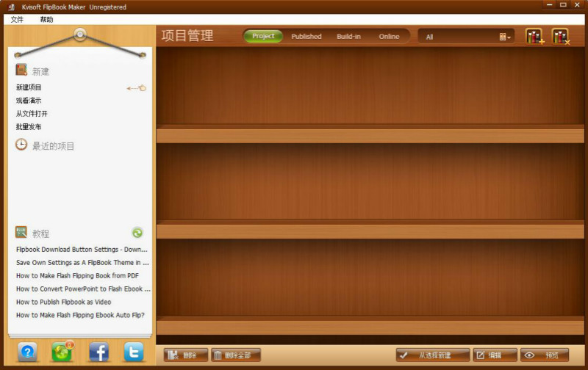Open the 文件 menu
Image resolution: width=588 pixels, height=370 pixels.
[17, 19]
